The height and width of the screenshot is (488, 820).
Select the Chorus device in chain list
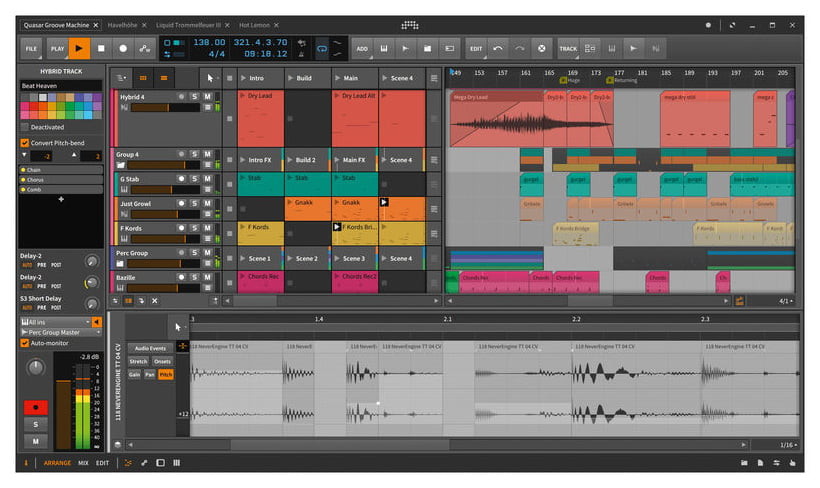61,180
